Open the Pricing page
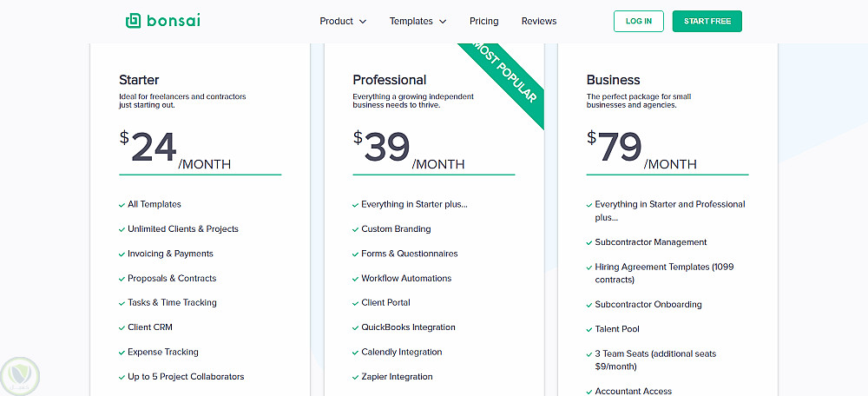The image size is (868, 396). (483, 21)
